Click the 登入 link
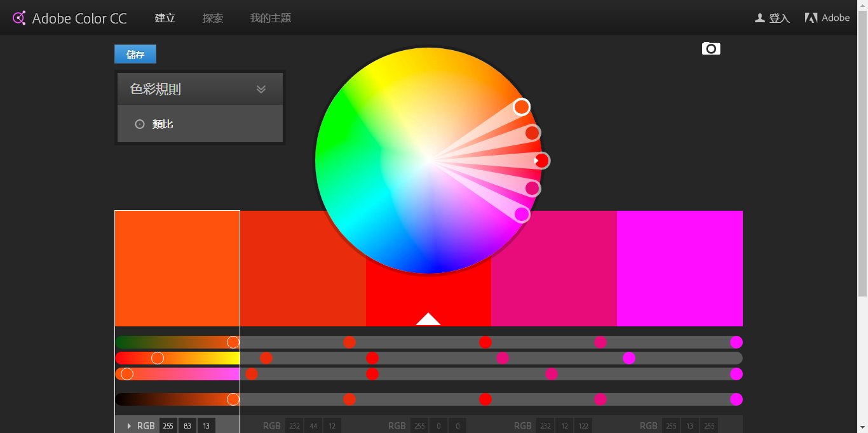 point(779,18)
